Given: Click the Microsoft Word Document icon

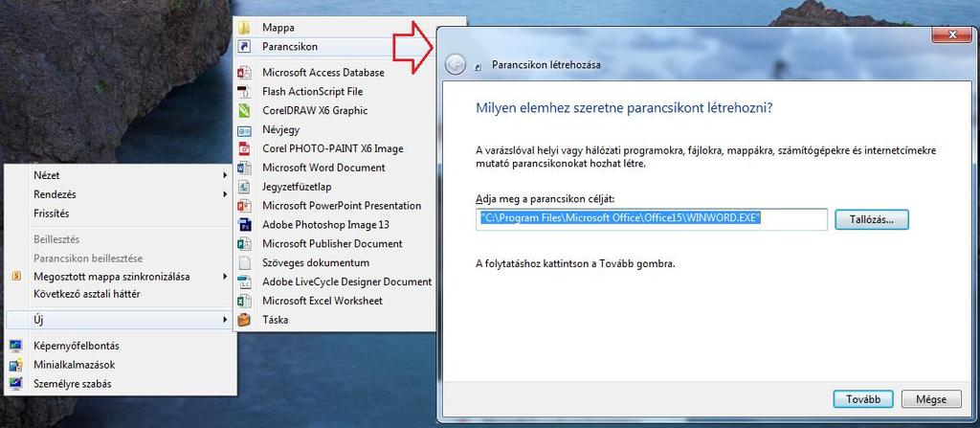Looking at the screenshot, I should point(244,168).
